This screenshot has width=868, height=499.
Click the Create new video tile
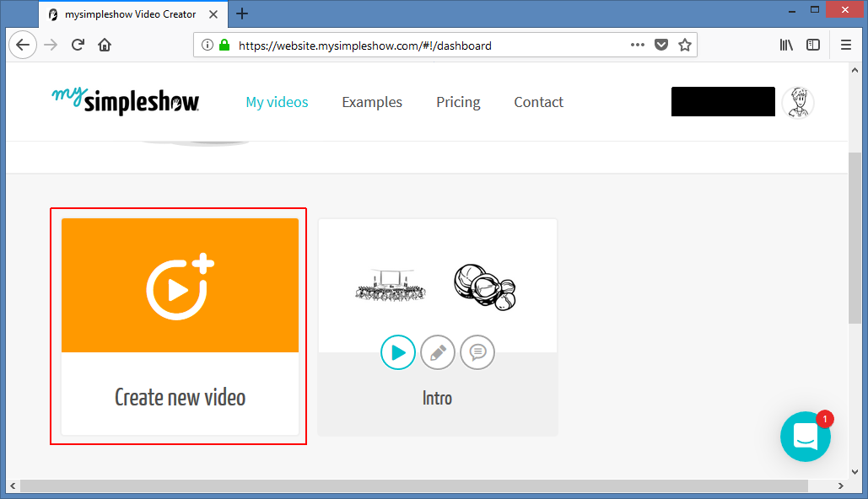[x=180, y=326]
